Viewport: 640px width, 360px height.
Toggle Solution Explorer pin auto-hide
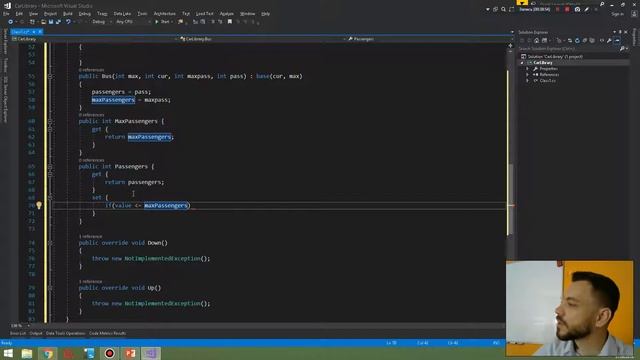620,32
